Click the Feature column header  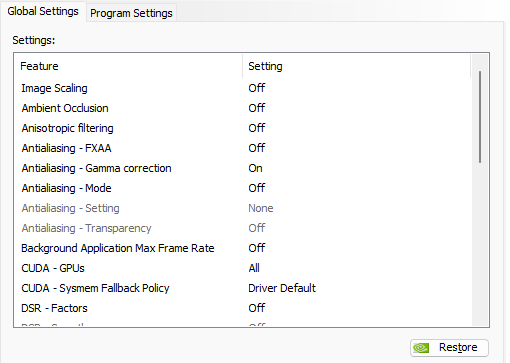tap(128, 66)
